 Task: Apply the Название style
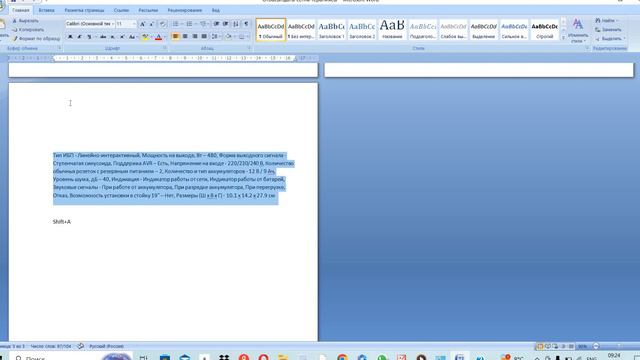(392, 30)
